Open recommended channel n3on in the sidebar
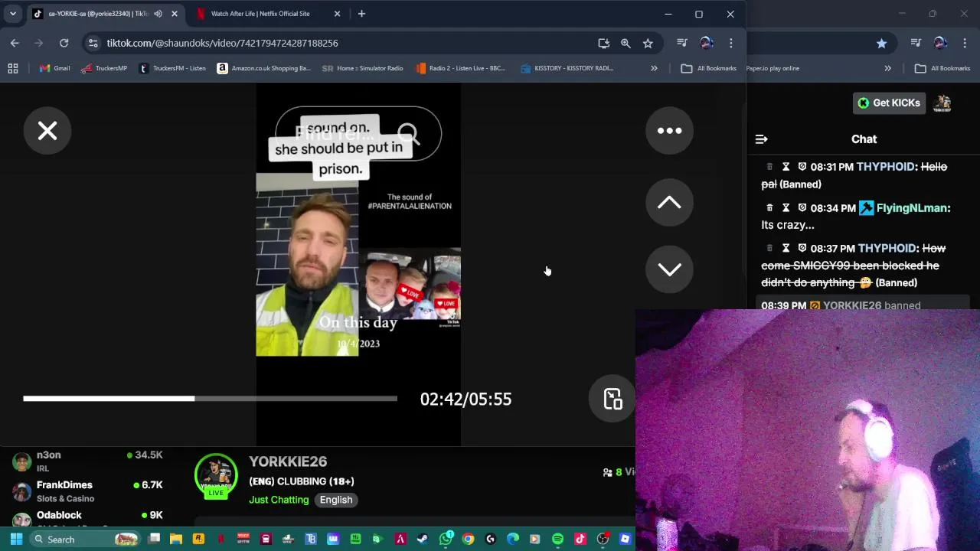Screen dimensions: 980x551 [88, 461]
